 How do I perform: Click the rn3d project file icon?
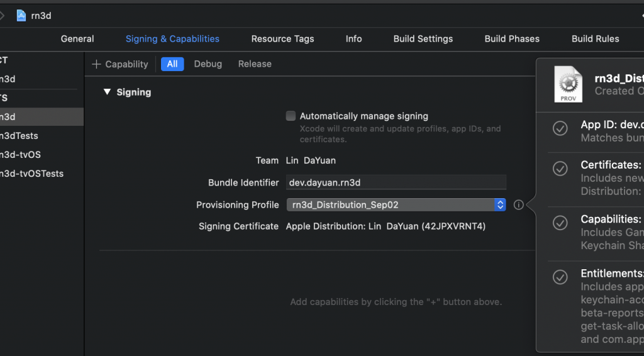(21, 16)
